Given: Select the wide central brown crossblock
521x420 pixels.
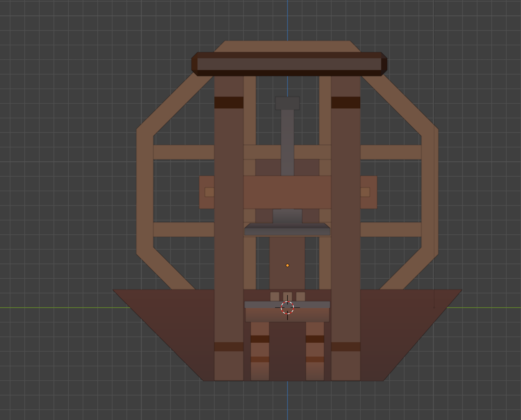Looking at the screenshot, I should (287, 192).
